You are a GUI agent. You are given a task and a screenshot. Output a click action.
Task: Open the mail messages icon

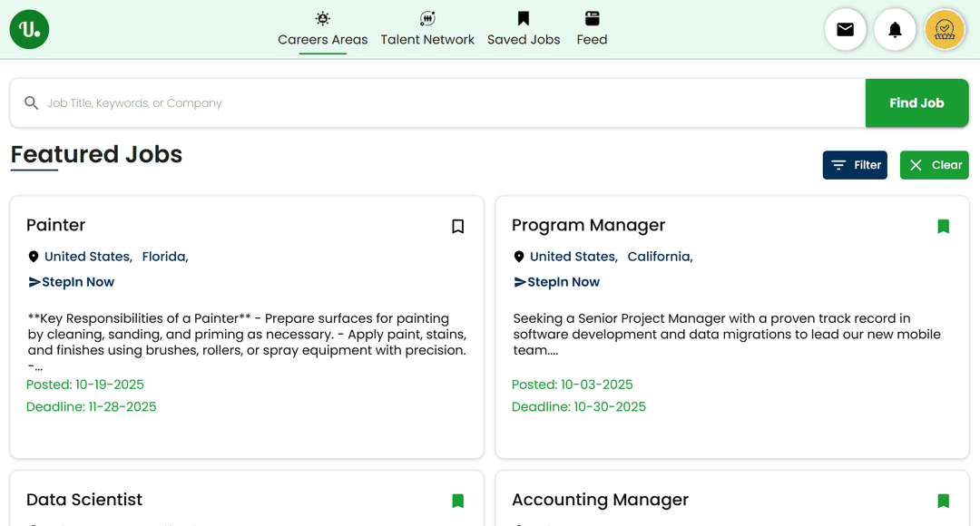(x=845, y=30)
